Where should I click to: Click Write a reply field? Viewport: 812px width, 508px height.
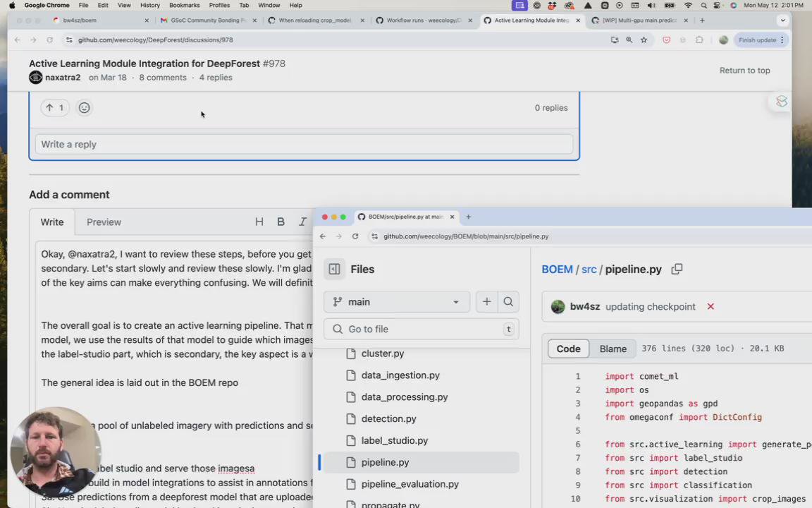[x=304, y=144]
